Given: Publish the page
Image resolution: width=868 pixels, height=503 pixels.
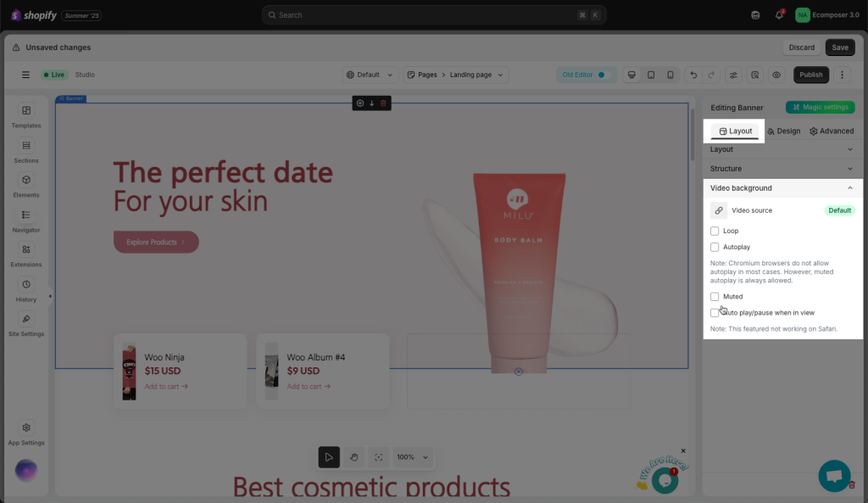Looking at the screenshot, I should (x=811, y=75).
